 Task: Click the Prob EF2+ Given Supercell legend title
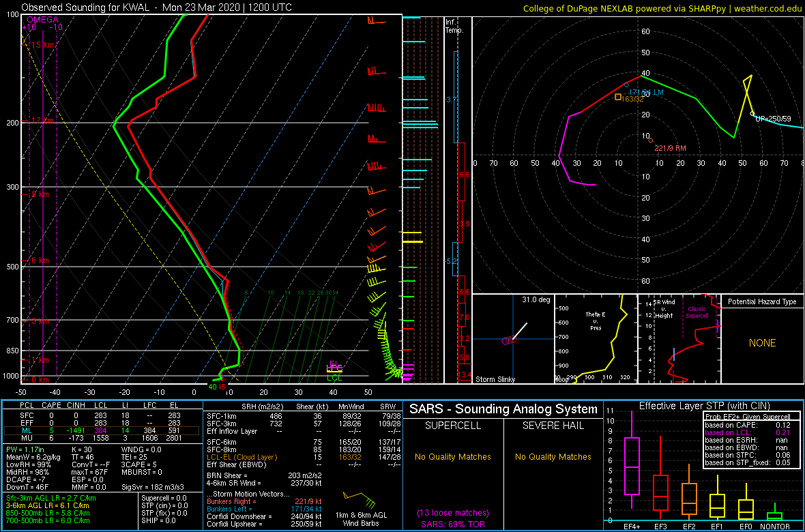(x=749, y=417)
